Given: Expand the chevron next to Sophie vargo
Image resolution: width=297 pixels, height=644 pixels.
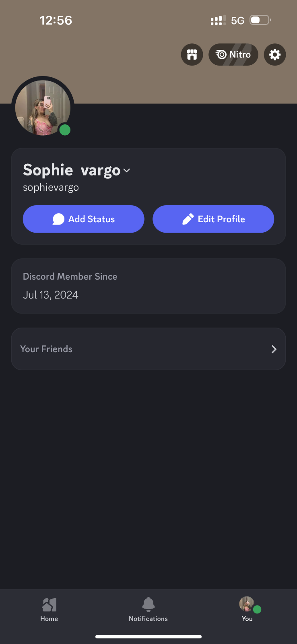Looking at the screenshot, I should [127, 171].
